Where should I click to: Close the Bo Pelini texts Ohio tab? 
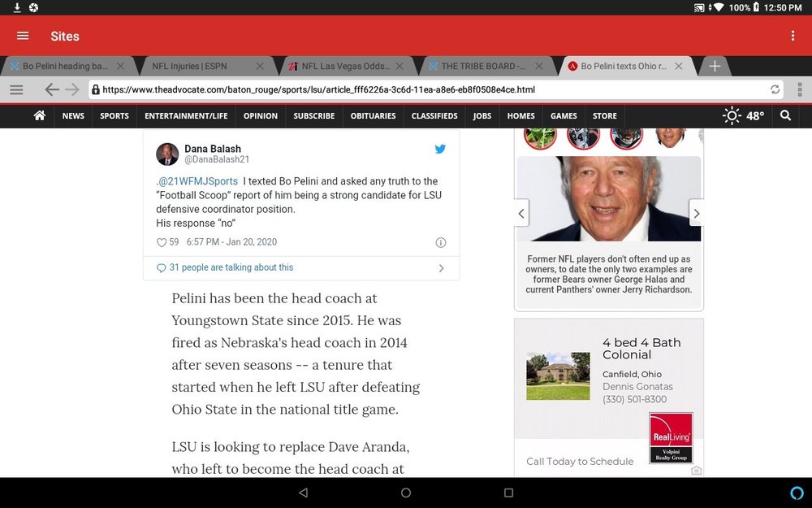point(678,67)
